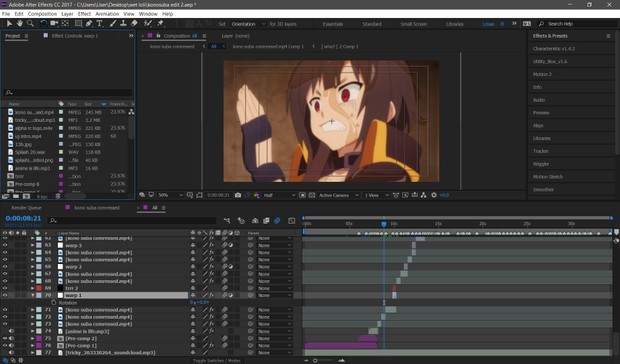
Task: Mute the tricky soundcloud mp3 layer
Action: point(11,353)
